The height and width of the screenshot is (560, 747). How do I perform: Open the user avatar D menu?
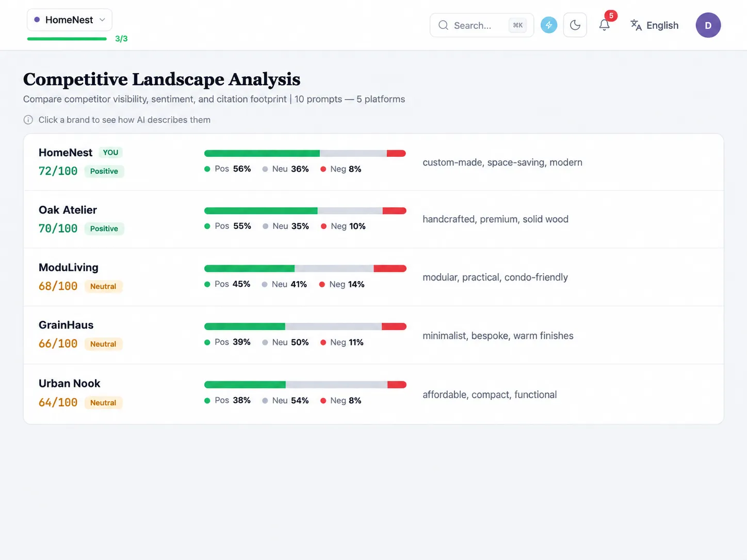pos(708,25)
